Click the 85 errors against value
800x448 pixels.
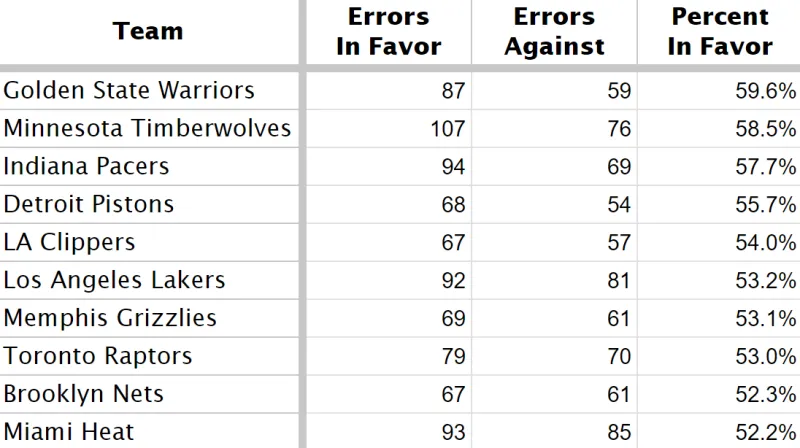(x=619, y=433)
